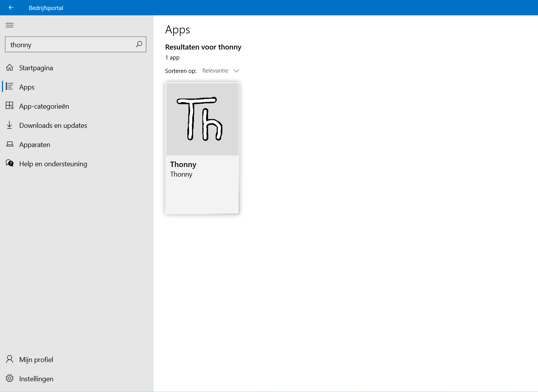Click the chevron next to Relevantie
Image resolution: width=538 pixels, height=392 pixels.
(x=237, y=71)
